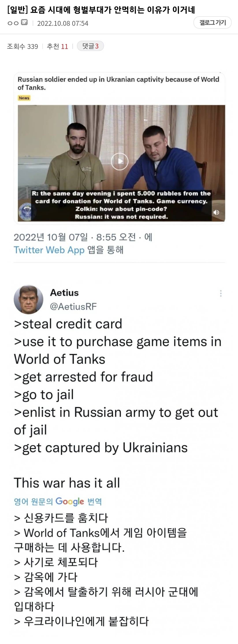The image size is (238, 644).
Task: Open the Aetius profile avatar
Action: 28,299
